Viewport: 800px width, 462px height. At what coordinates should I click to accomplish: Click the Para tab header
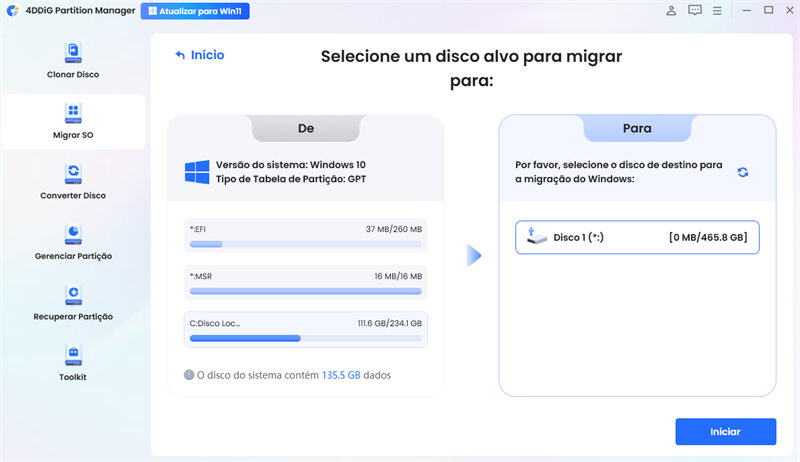(637, 129)
